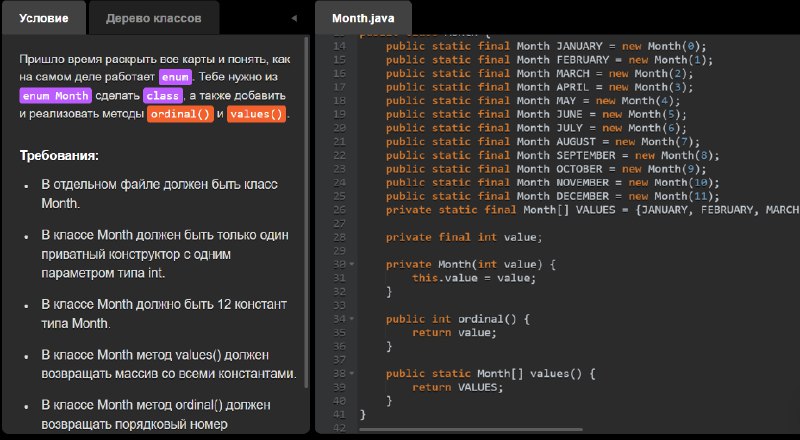Fold the ordinal() method at line 34

352,319
